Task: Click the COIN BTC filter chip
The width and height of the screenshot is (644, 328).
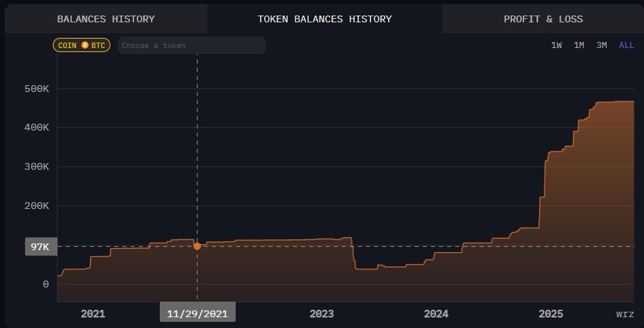Action: pyautogui.click(x=81, y=45)
